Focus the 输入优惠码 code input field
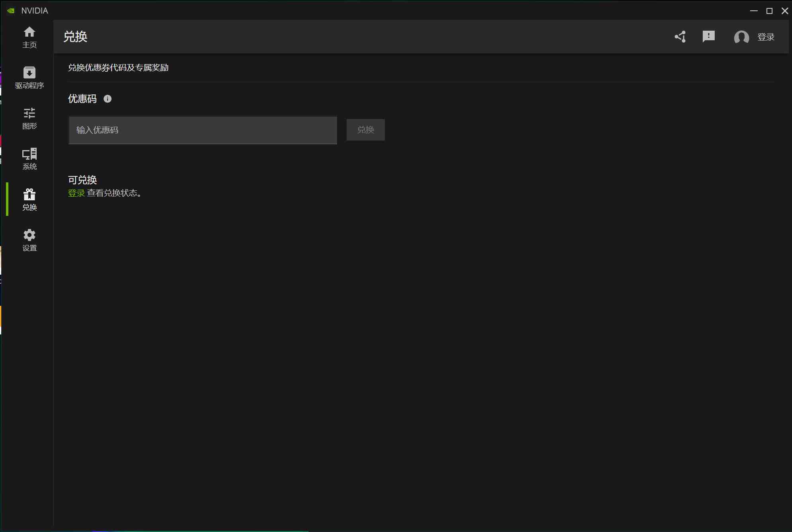792x532 pixels. point(203,130)
